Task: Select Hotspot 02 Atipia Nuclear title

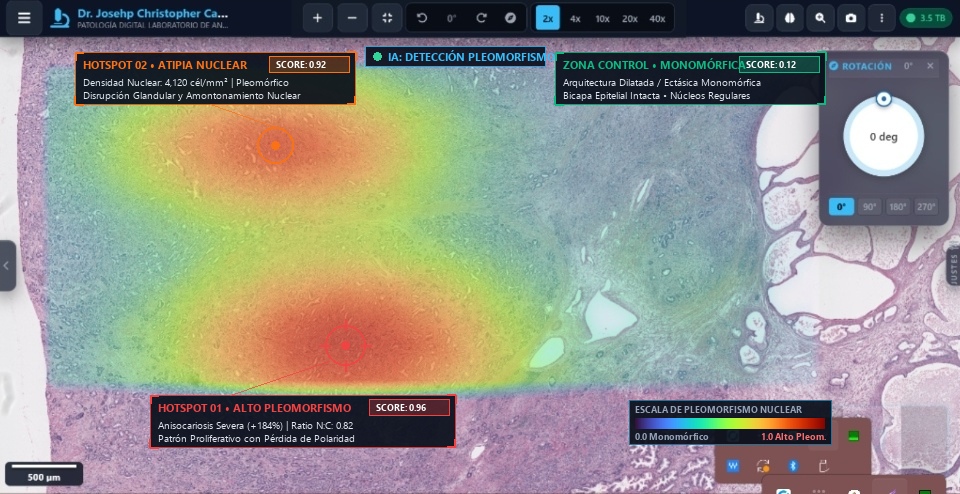Action: click(x=165, y=65)
